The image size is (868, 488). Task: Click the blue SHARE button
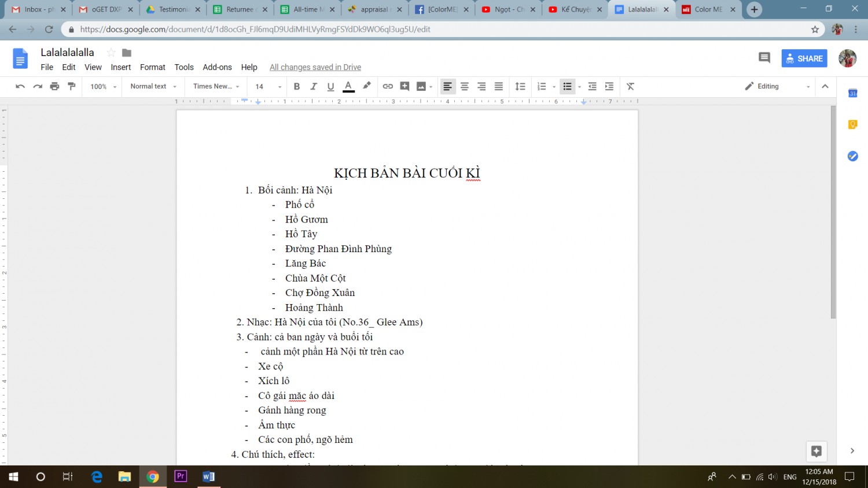pos(804,58)
